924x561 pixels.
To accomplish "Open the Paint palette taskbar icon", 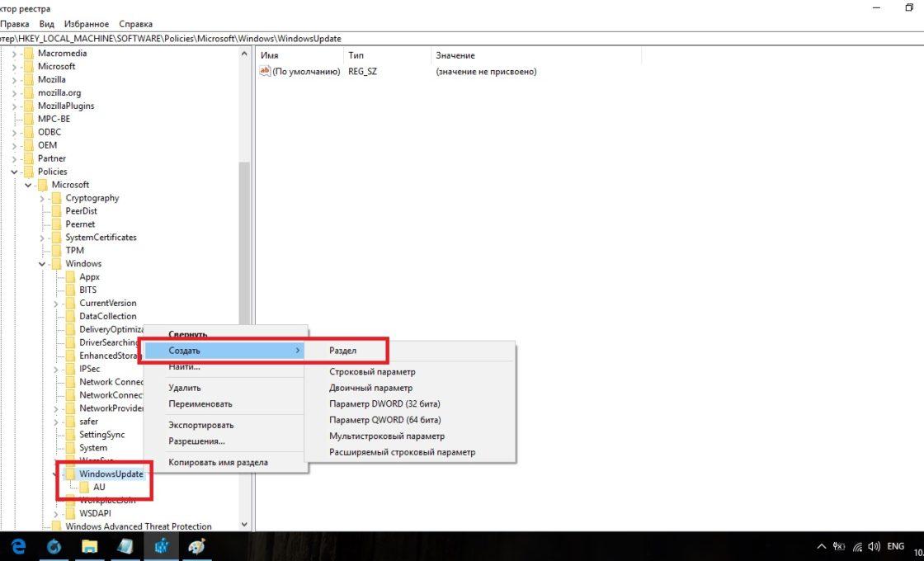I will (196, 546).
